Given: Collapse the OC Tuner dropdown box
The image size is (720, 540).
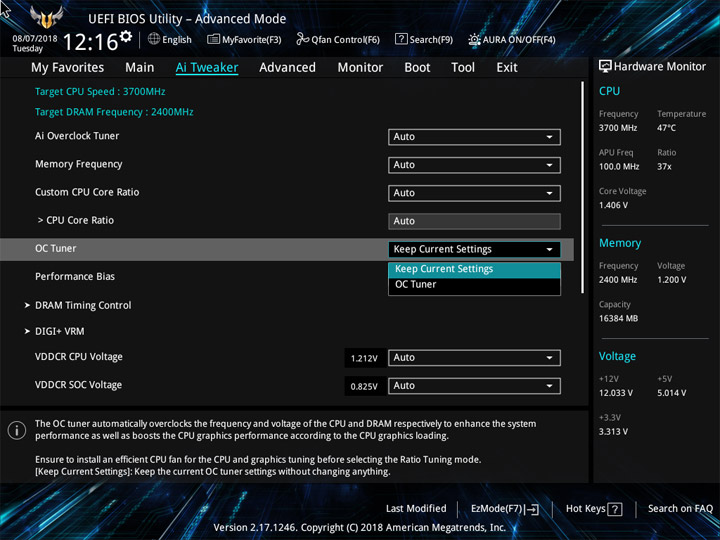Looking at the screenshot, I should 474,249.
